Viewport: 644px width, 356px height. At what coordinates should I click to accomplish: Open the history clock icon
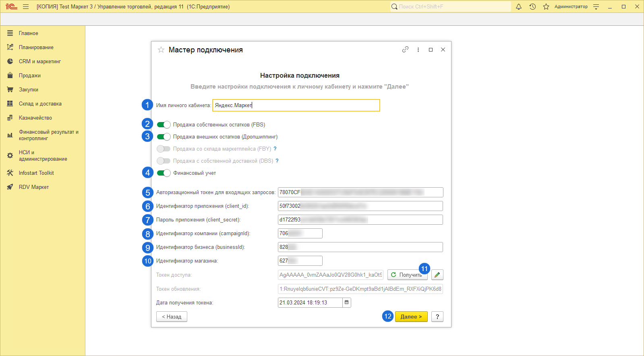(532, 6)
